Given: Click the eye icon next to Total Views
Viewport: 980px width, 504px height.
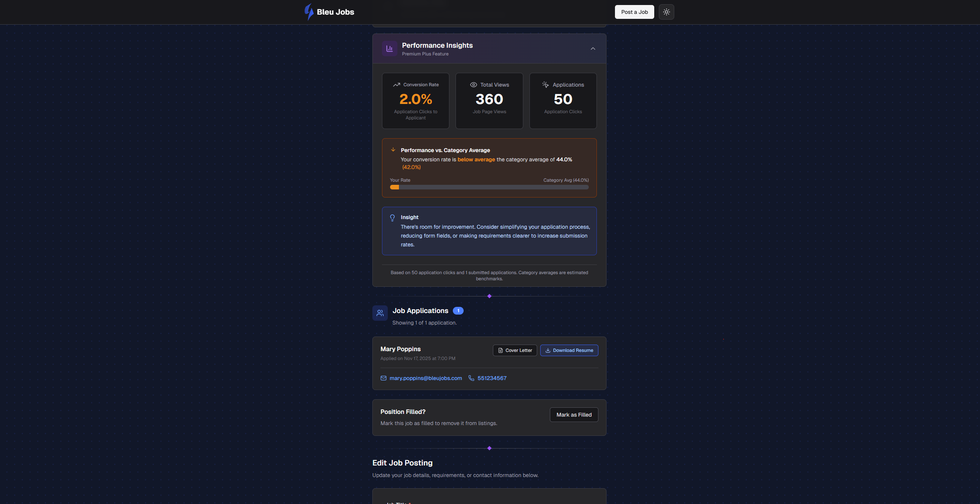Looking at the screenshot, I should tap(473, 84).
